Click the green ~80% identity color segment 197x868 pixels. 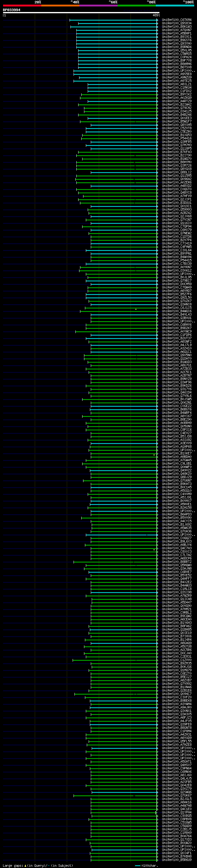click(x=137, y=6)
